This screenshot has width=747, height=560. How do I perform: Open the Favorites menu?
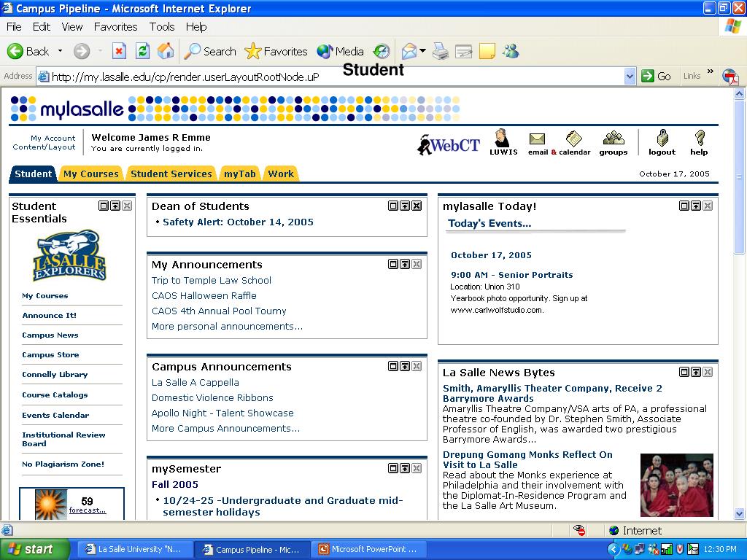116,27
